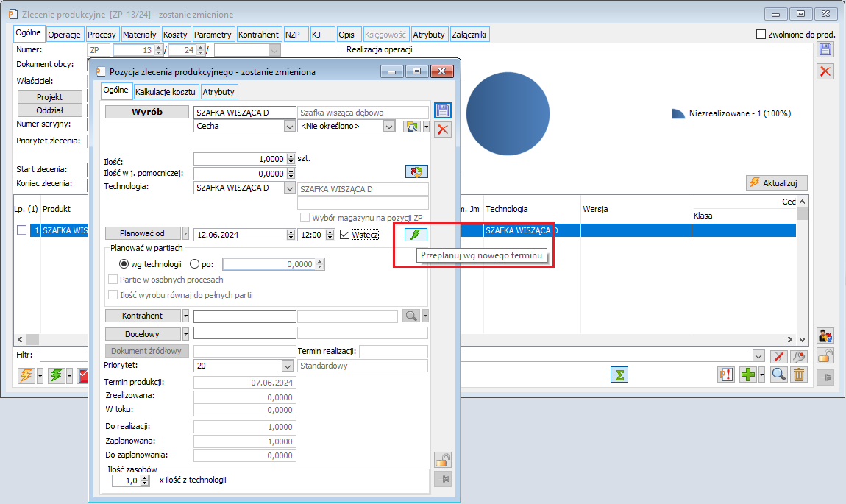This screenshot has height=504, width=846.
Task: Delete position with the trash can icon
Action: click(x=799, y=375)
